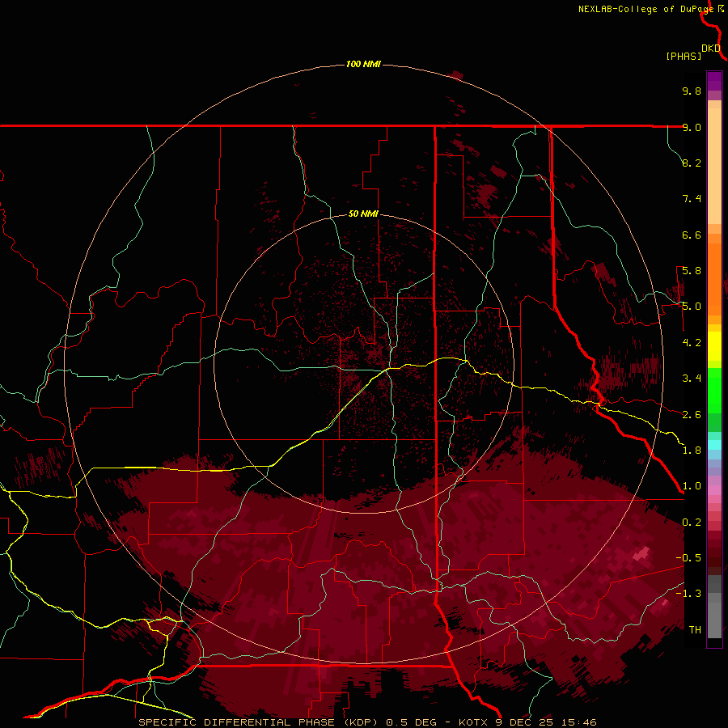
Task: Click the orange color bar segment
Action: pos(714,280)
